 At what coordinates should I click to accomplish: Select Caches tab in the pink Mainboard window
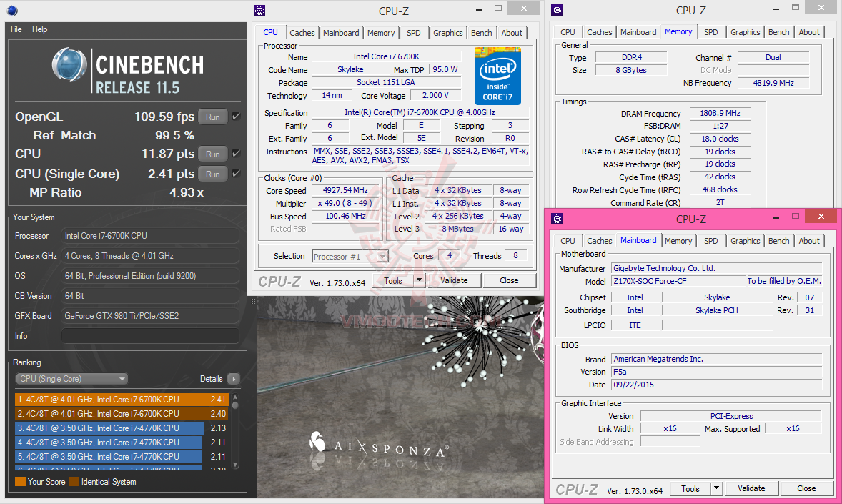599,241
